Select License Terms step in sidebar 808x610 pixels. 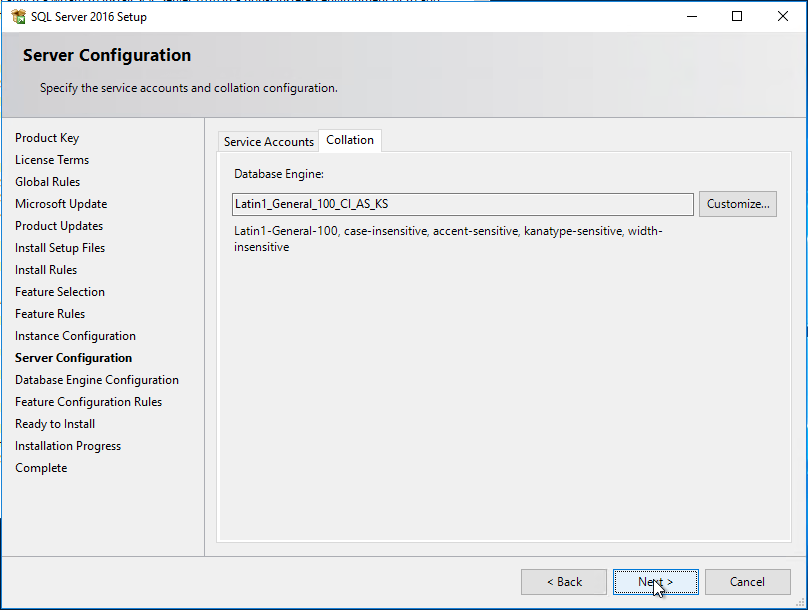52,160
